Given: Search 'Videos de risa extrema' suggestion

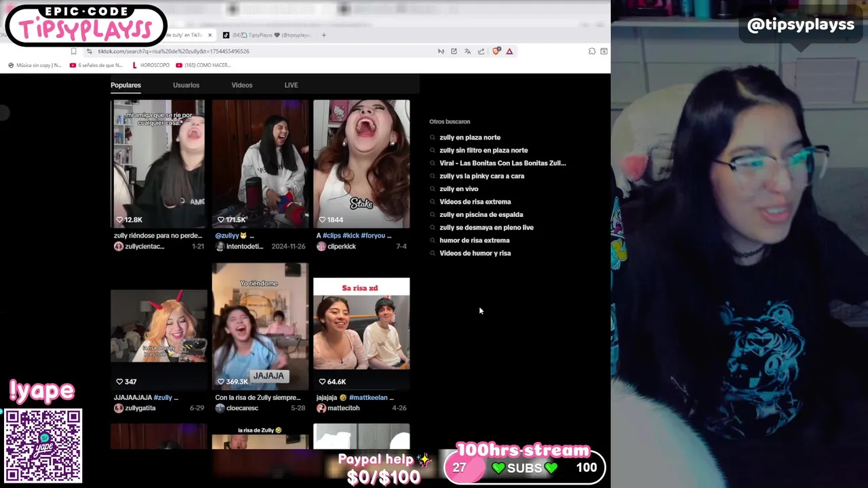Looking at the screenshot, I should tap(475, 202).
